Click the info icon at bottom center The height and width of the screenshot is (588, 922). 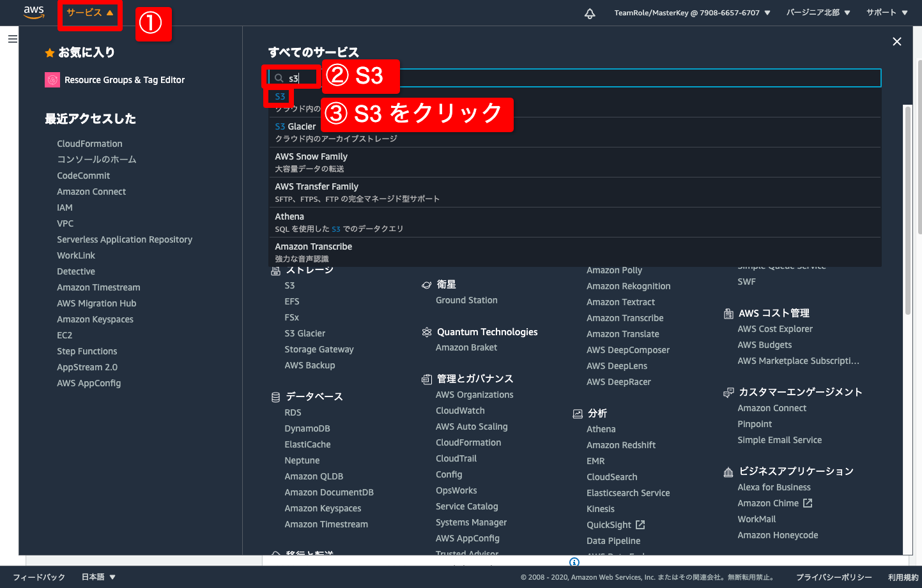tap(574, 562)
